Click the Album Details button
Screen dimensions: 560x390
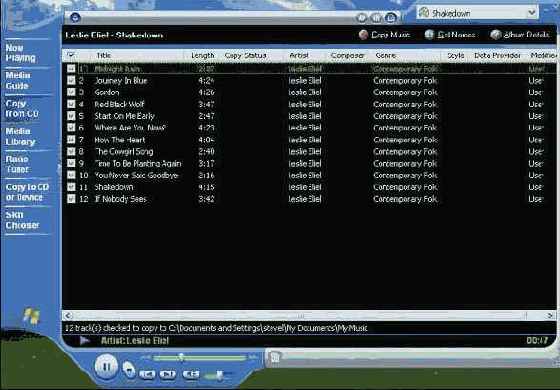point(520,35)
